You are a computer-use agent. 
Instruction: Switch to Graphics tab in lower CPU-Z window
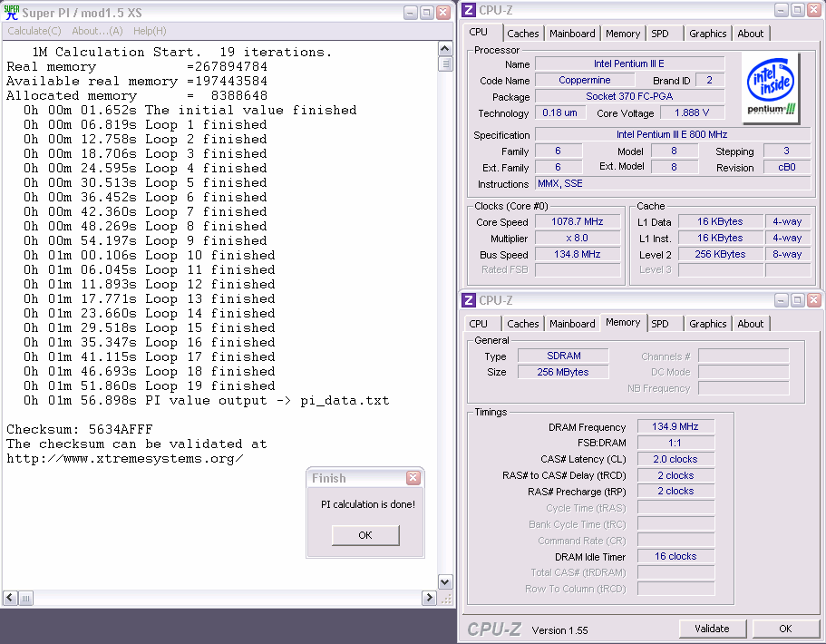pos(707,324)
